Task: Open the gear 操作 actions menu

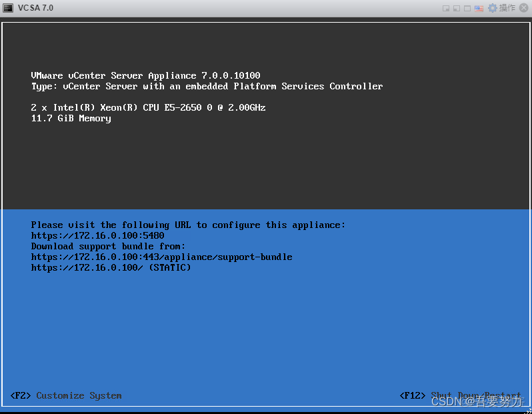Action: pos(501,8)
